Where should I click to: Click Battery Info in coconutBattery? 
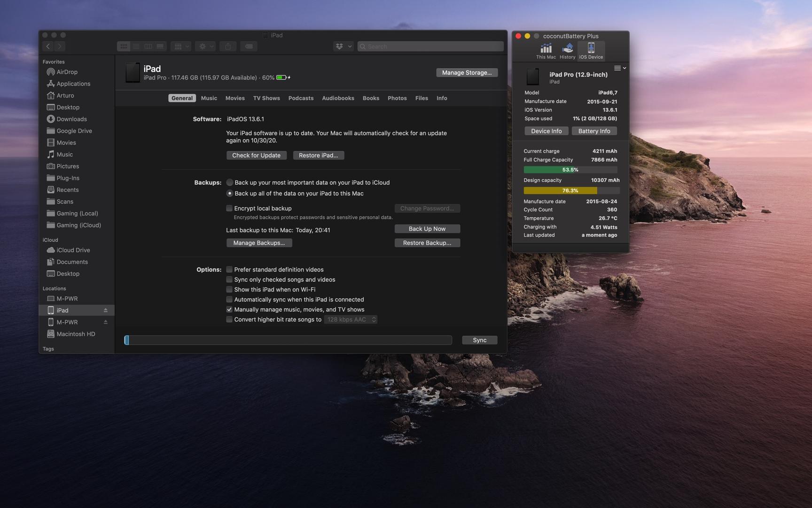594,131
